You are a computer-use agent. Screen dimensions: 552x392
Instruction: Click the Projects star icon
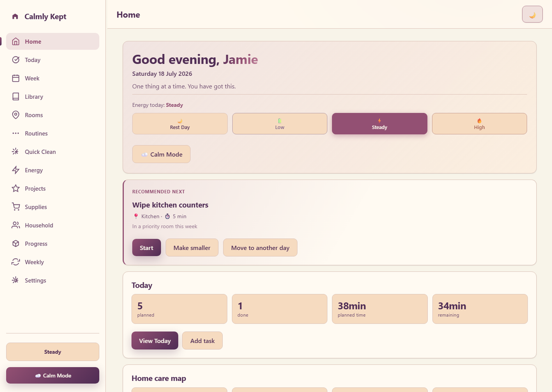(16, 188)
